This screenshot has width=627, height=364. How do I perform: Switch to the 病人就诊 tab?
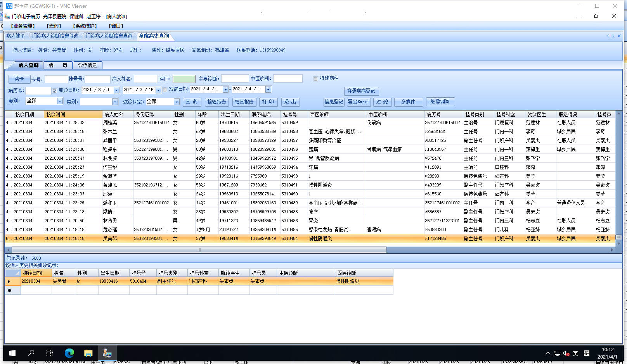tap(16, 36)
